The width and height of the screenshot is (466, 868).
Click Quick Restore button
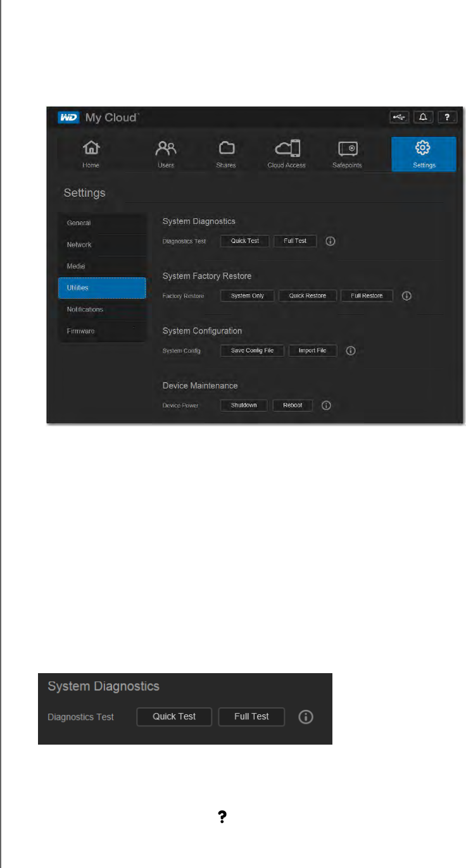pos(307,295)
